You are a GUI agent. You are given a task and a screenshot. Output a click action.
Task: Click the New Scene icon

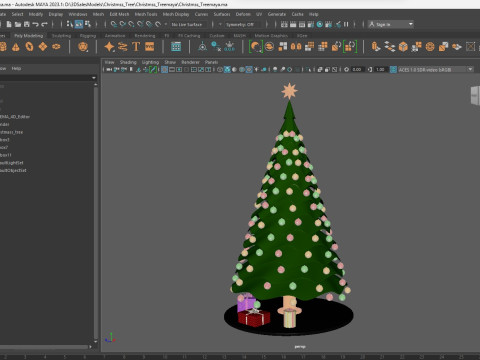[x=9, y=24]
